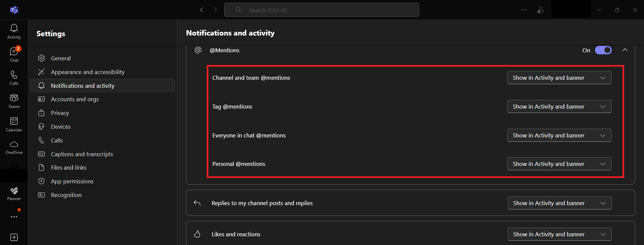Image resolution: width=644 pixels, height=245 pixels.
Task: Select Privacy settings
Action: click(x=102, y=113)
